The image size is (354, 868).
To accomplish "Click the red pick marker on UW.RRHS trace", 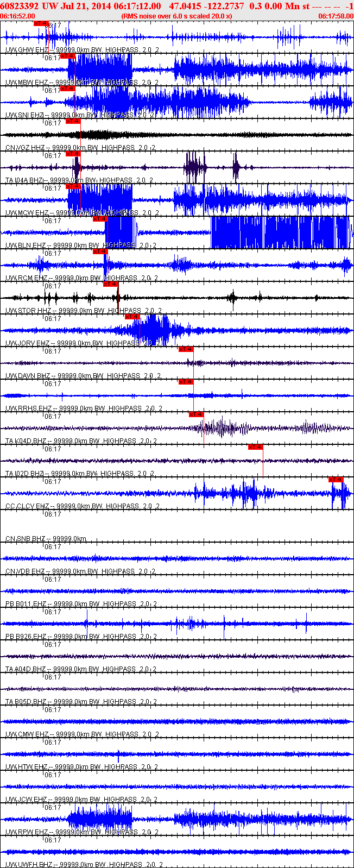I will [186, 382].
